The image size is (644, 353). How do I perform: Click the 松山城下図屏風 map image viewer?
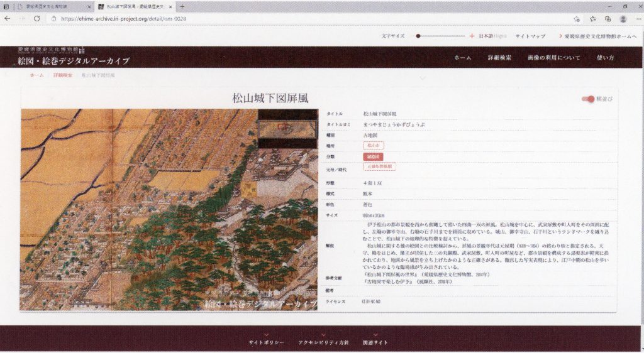pos(169,209)
